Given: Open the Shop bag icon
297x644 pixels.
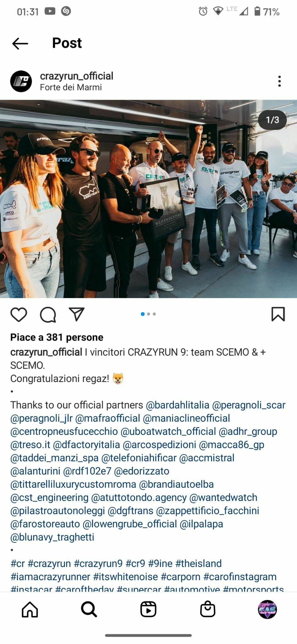Looking at the screenshot, I should click(208, 609).
